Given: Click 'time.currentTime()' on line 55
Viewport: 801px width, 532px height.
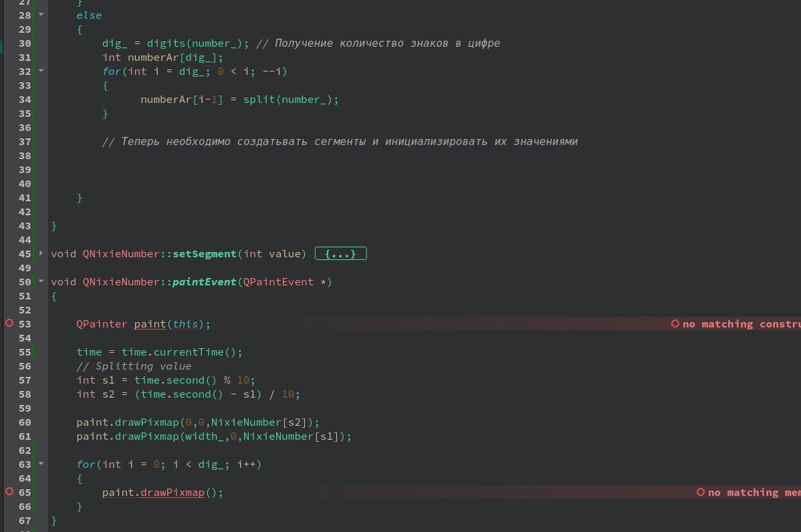Looking at the screenshot, I should [x=179, y=352].
